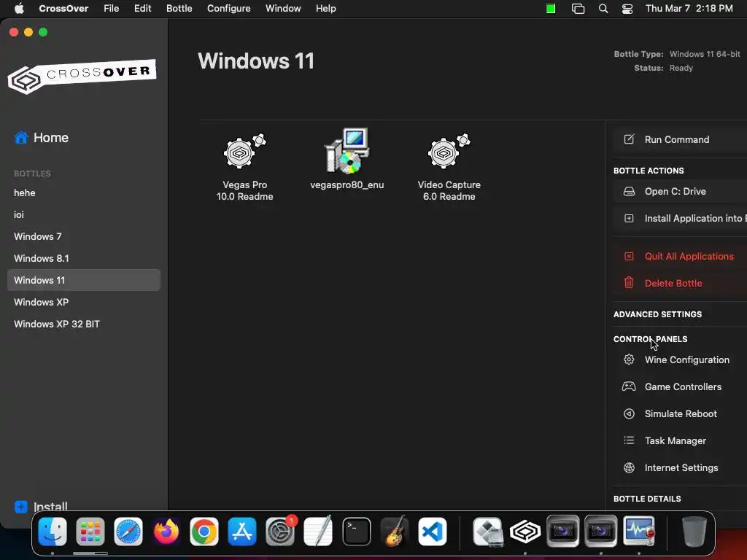The width and height of the screenshot is (747, 560).
Task: Open the App Store from the Dock
Action: pyautogui.click(x=242, y=532)
